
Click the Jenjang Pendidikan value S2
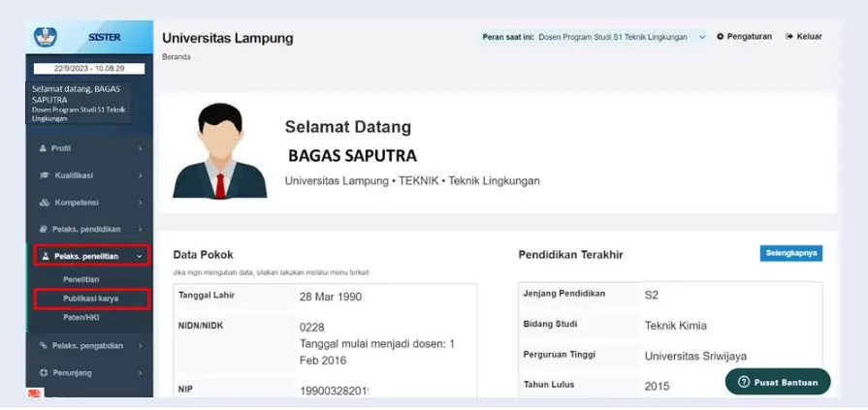652,296
